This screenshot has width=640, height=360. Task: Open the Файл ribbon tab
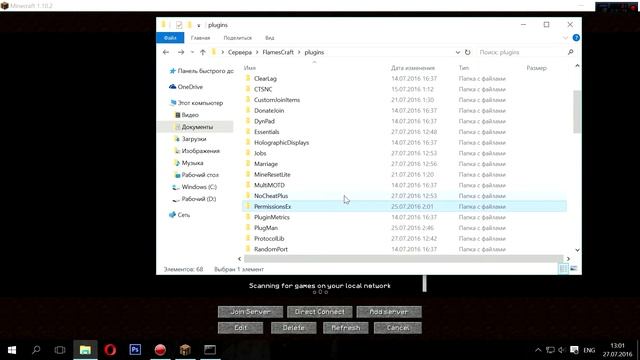click(170, 38)
